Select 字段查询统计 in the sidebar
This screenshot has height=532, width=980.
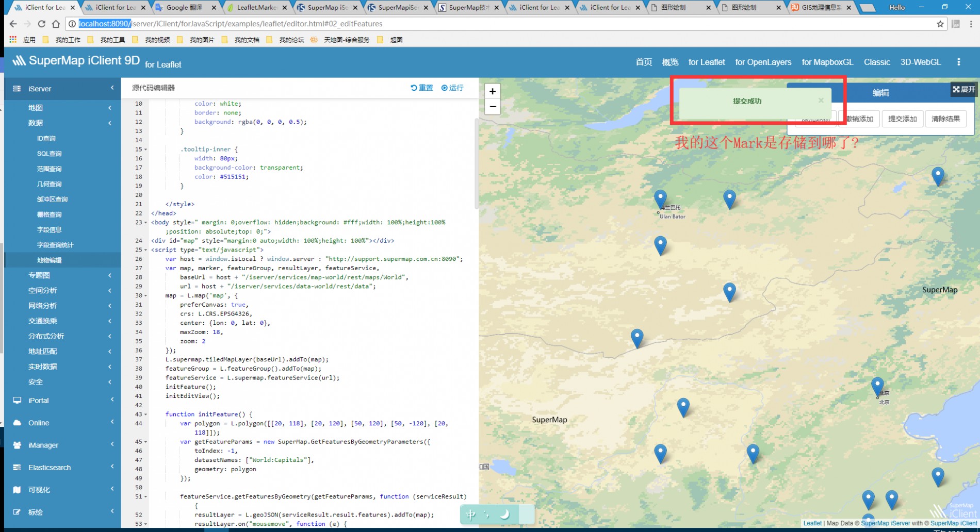(55, 245)
